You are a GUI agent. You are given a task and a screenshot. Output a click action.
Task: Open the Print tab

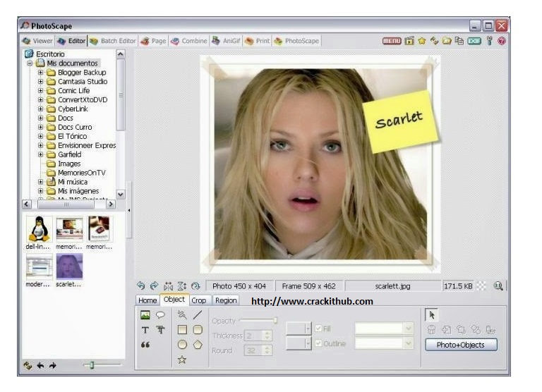click(x=257, y=41)
